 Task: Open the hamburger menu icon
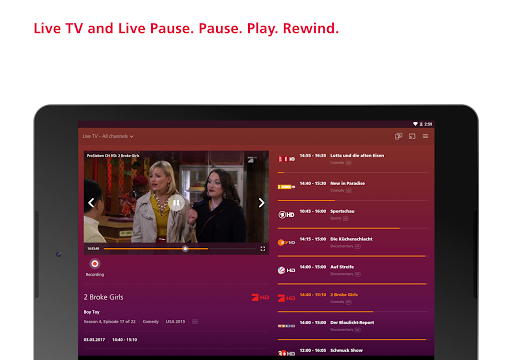(x=426, y=136)
